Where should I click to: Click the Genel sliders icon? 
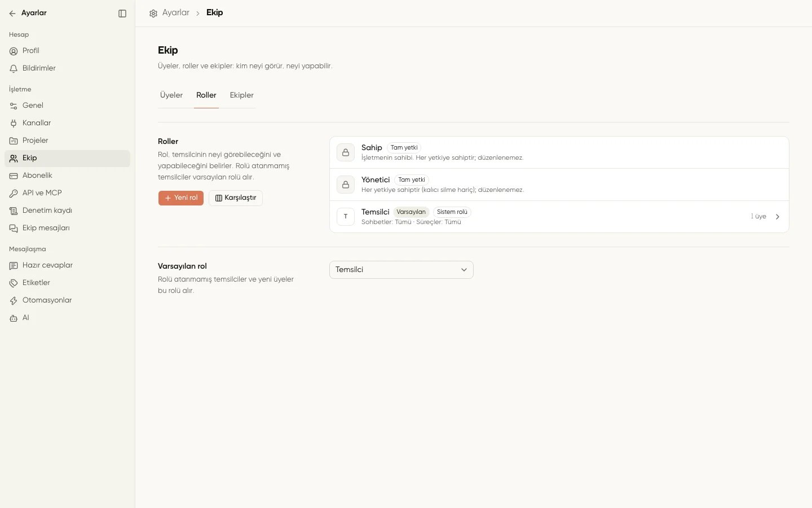(14, 106)
